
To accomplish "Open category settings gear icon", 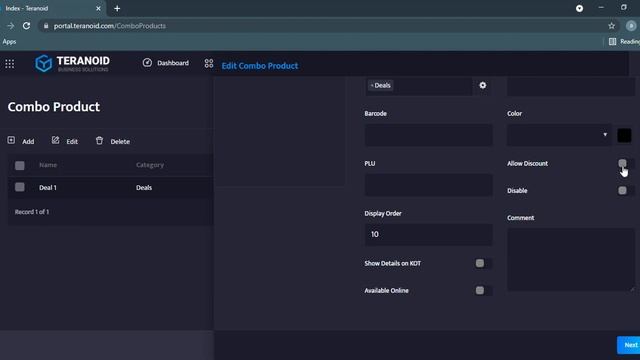I will [483, 85].
